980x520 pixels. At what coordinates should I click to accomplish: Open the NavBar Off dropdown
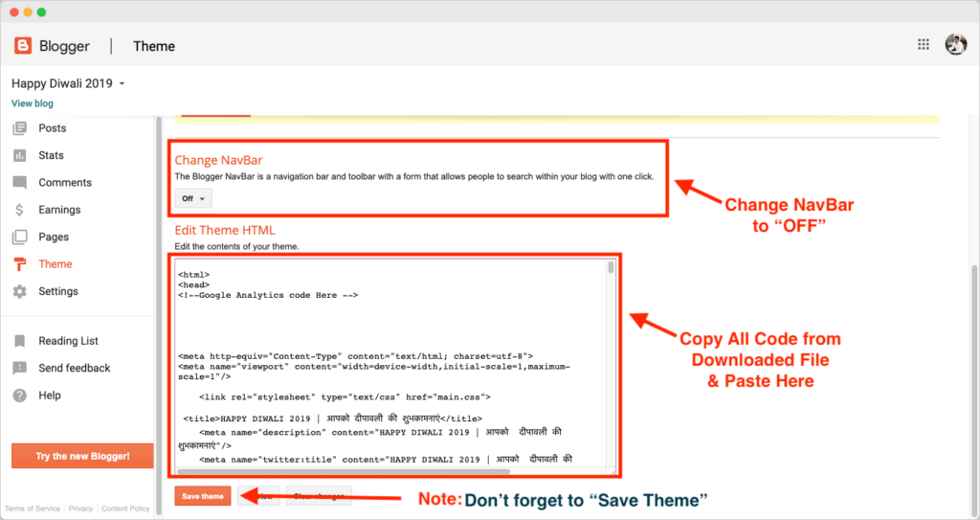[193, 198]
